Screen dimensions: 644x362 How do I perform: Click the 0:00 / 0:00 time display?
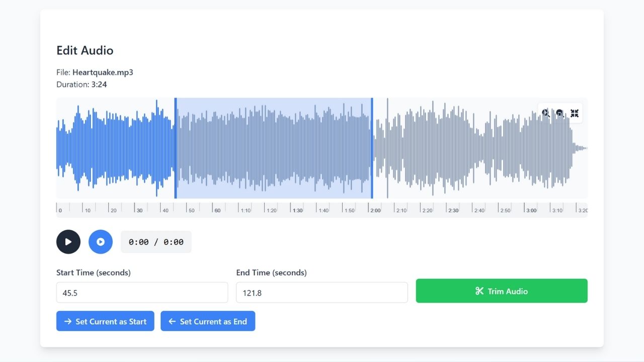pyautogui.click(x=156, y=242)
